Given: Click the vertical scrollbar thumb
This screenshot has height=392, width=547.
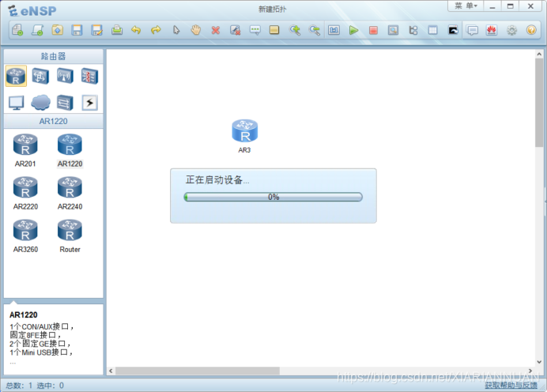Looking at the screenshot, I should tap(539, 103).
